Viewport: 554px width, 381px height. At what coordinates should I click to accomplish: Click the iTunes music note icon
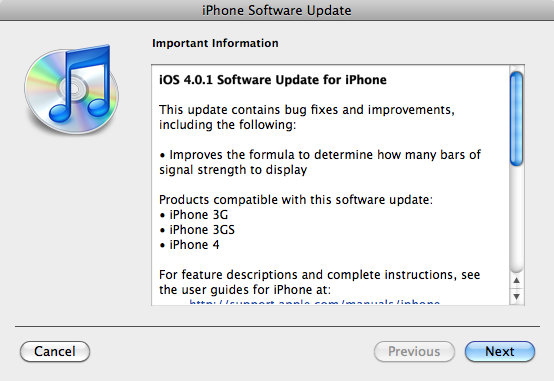coord(72,88)
